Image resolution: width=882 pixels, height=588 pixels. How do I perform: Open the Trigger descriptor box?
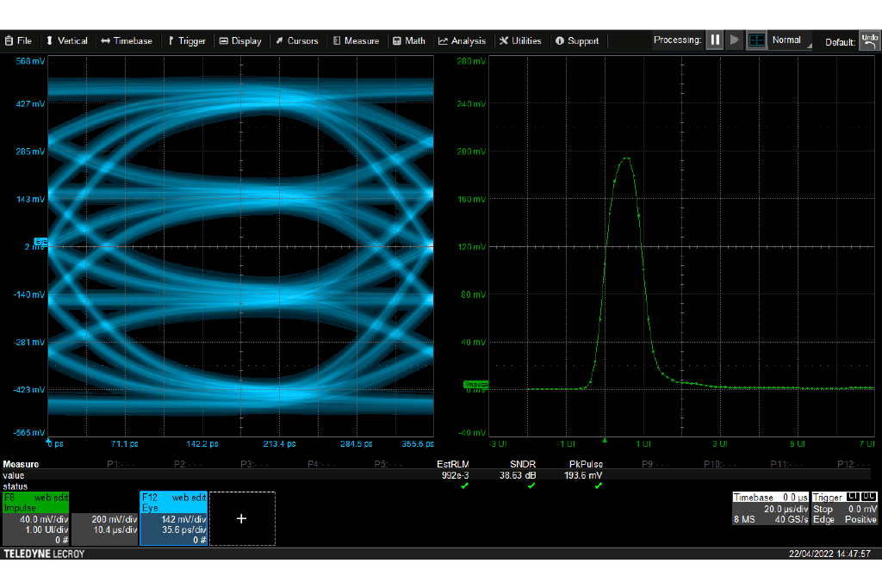tap(845, 509)
